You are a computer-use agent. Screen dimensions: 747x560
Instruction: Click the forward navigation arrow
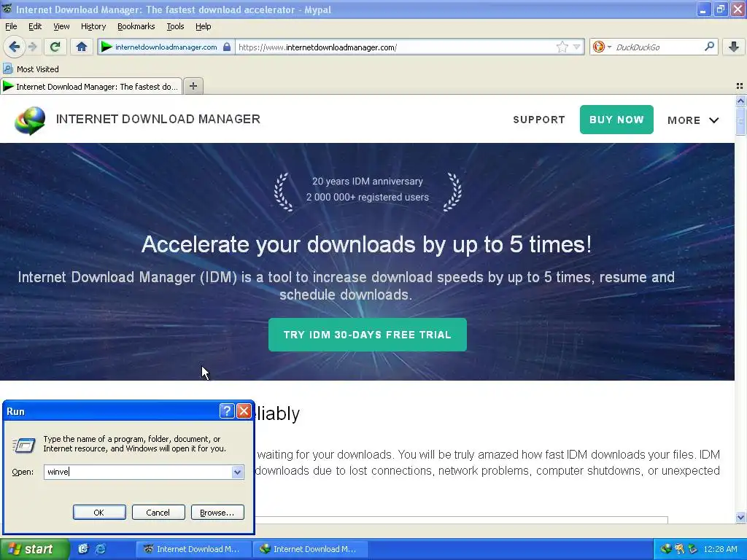click(x=33, y=47)
